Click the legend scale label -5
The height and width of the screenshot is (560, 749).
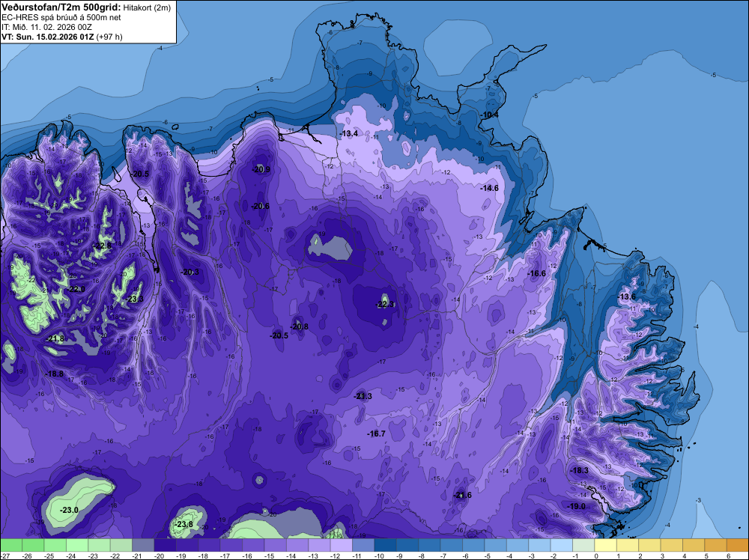point(488,556)
